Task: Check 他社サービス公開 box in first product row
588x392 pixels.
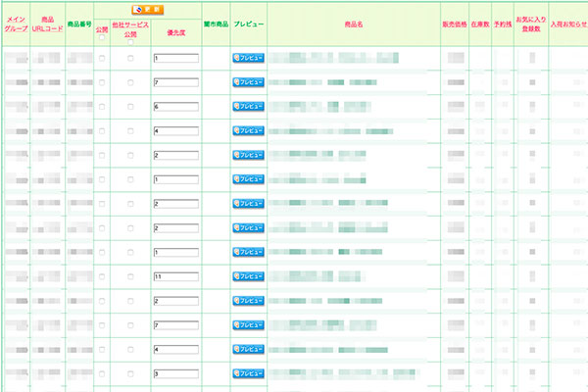Action: pos(130,58)
